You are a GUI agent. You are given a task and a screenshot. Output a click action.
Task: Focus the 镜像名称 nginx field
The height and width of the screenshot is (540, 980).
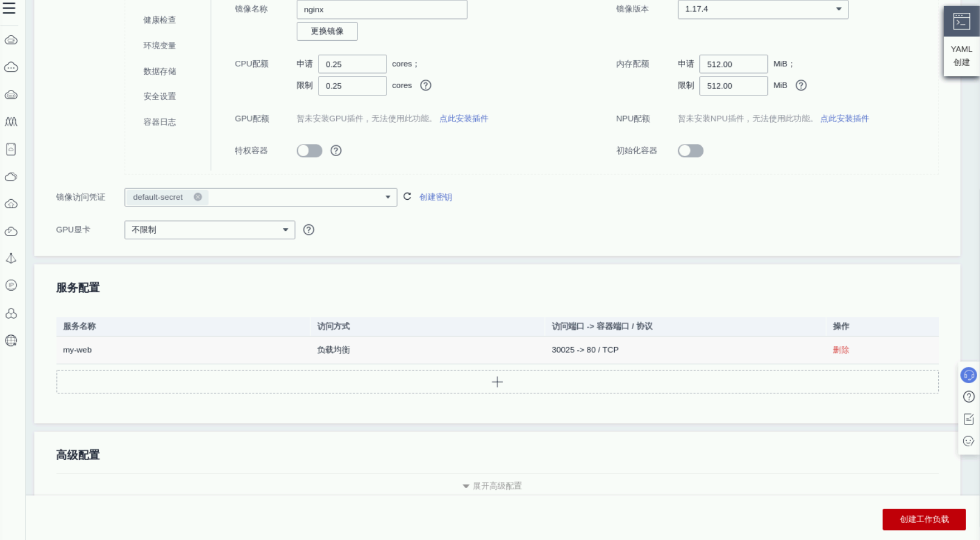click(x=382, y=9)
